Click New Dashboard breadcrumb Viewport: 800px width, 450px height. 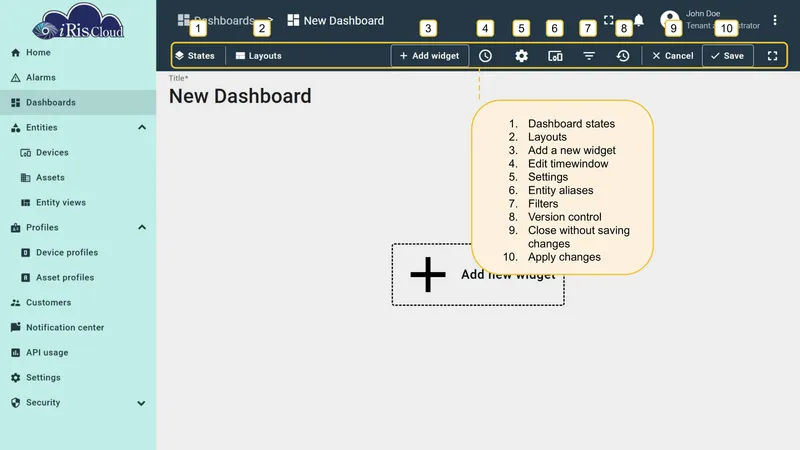336,20
